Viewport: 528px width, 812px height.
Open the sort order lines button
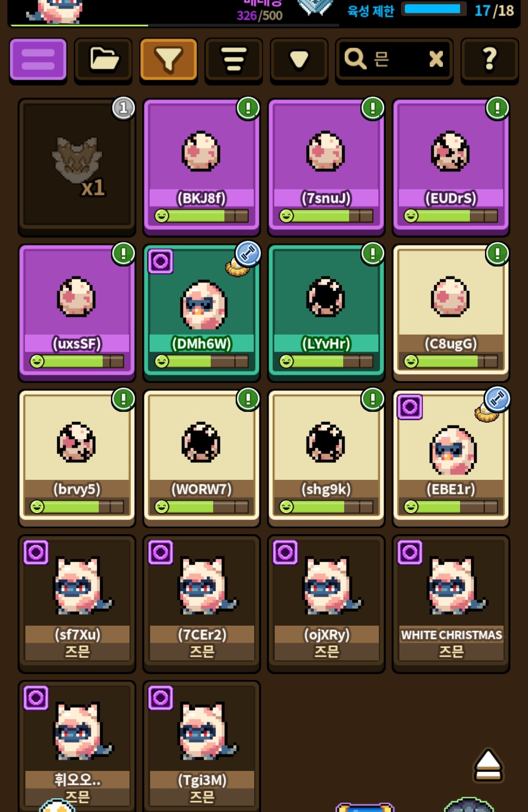pyautogui.click(x=234, y=59)
